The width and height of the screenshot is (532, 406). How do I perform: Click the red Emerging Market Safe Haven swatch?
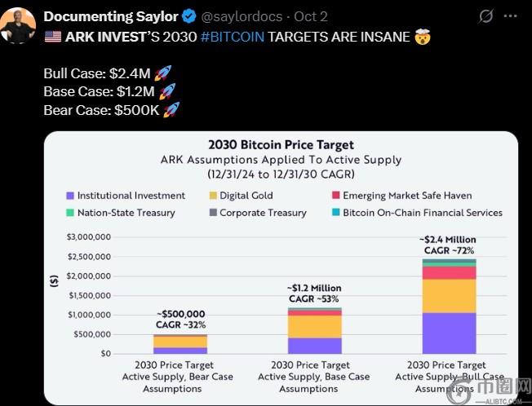[335, 196]
